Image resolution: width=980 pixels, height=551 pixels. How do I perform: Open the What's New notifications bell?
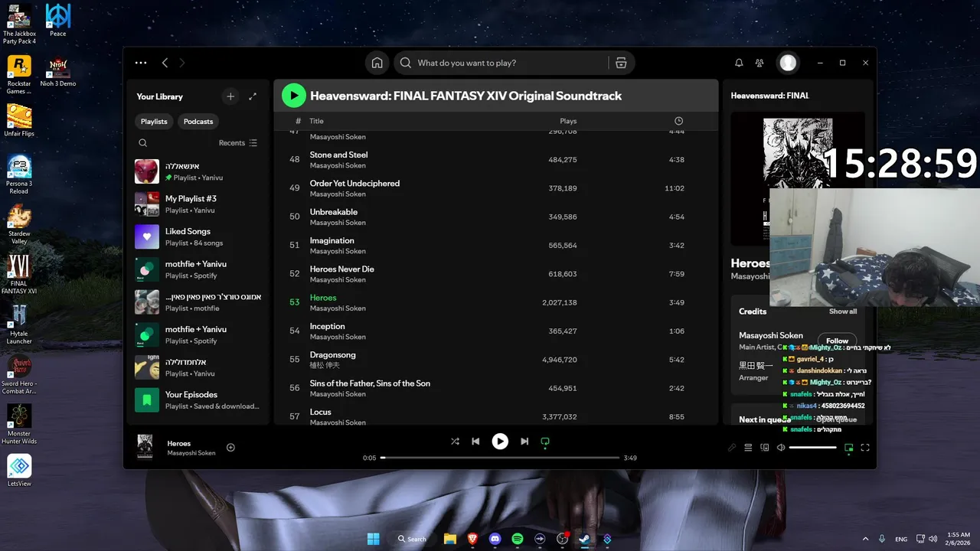(739, 63)
